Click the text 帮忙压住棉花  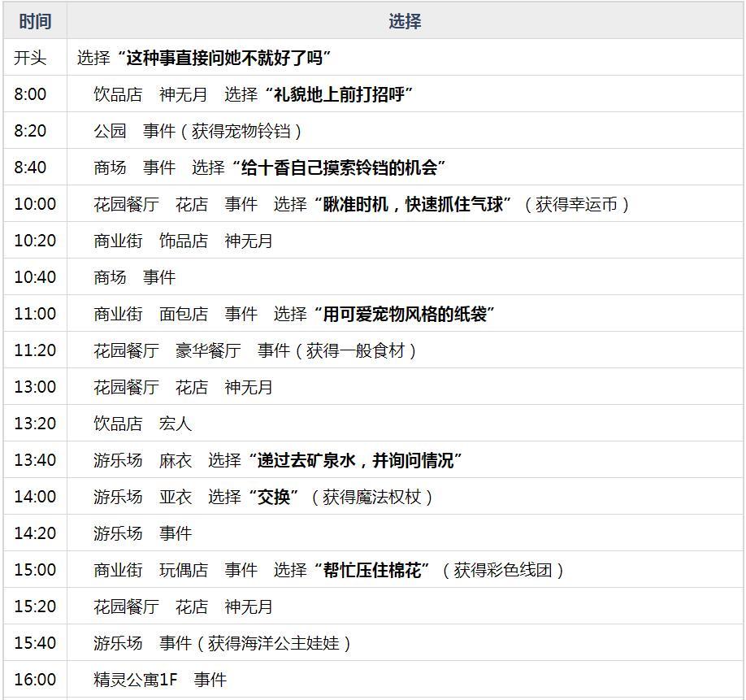tap(372, 570)
